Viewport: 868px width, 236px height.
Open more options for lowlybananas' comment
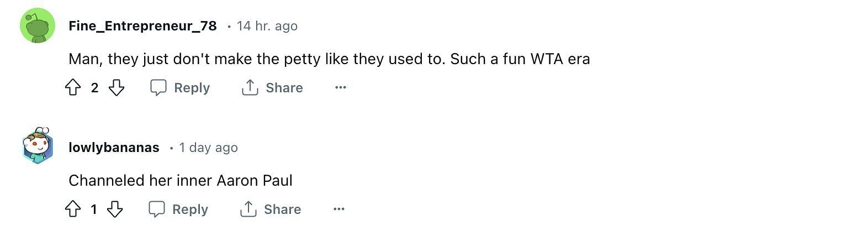[339, 209]
